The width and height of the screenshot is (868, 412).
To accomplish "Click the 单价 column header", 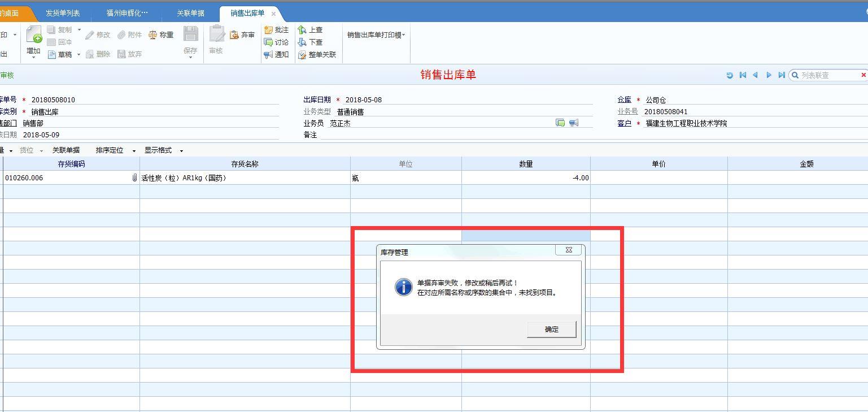I will pos(658,164).
